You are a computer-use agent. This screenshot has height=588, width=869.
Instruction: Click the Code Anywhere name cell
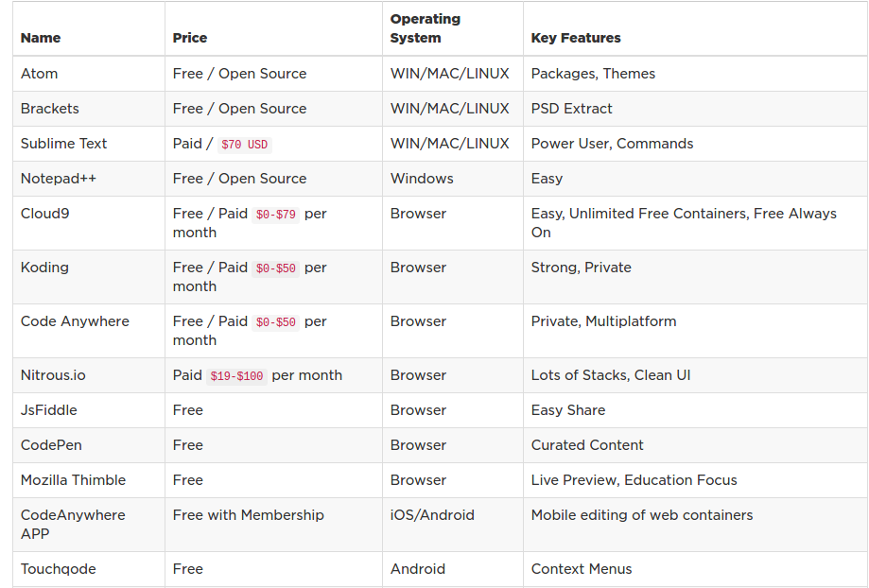[75, 321]
